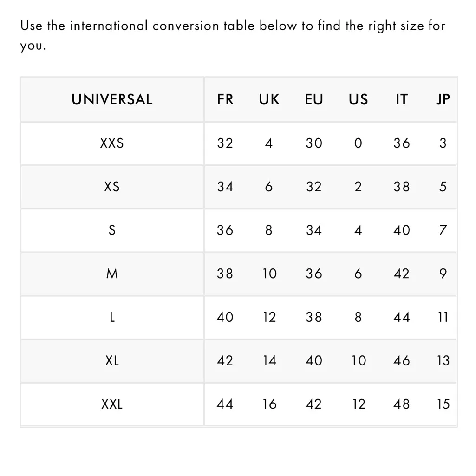476x476 pixels.
Task: Click UK value 16 in XXL row
Action: point(269,404)
